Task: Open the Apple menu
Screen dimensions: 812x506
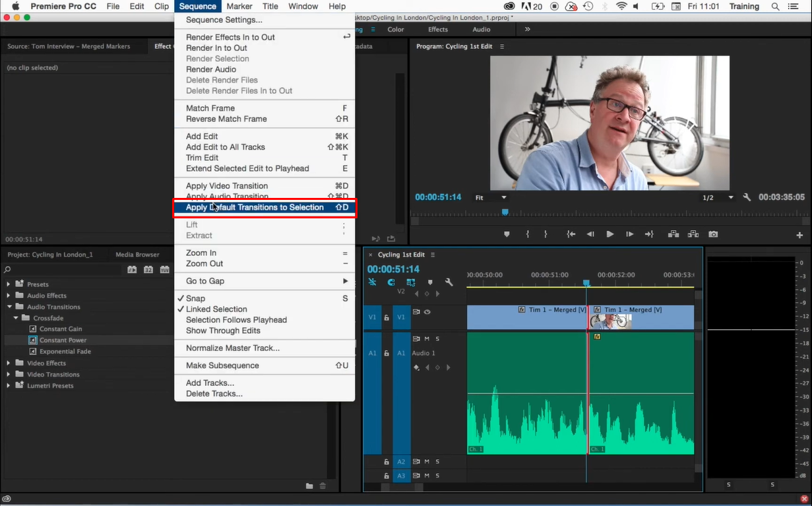Action: (16, 6)
